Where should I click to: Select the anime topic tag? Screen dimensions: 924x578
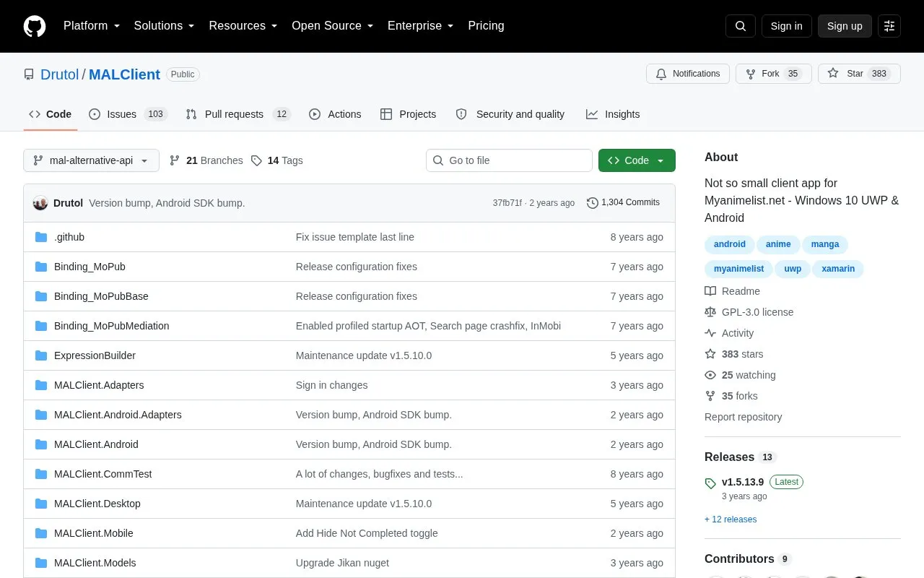(778, 244)
